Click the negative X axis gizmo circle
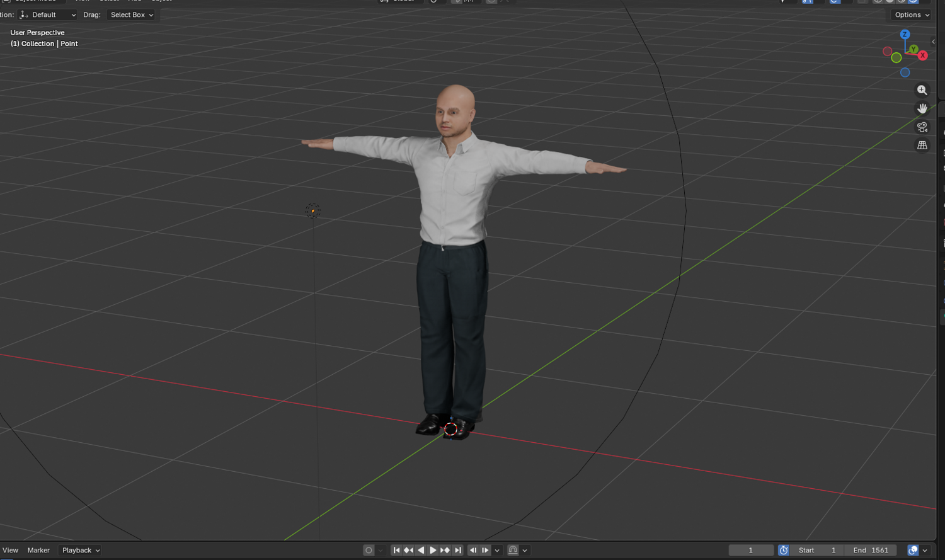This screenshot has height=560, width=945. click(x=887, y=51)
